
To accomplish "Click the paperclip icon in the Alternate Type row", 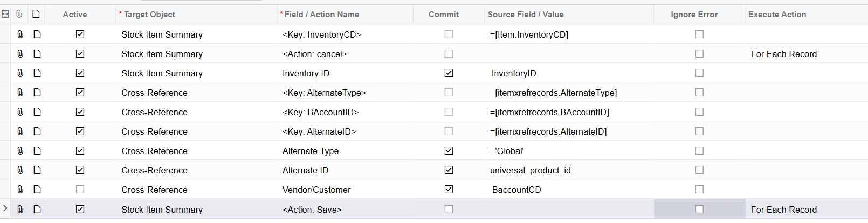I will pyautogui.click(x=20, y=151).
